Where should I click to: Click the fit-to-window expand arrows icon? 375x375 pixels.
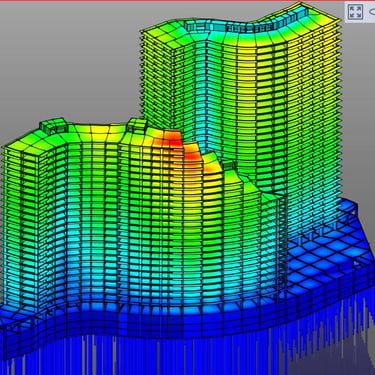(355, 12)
